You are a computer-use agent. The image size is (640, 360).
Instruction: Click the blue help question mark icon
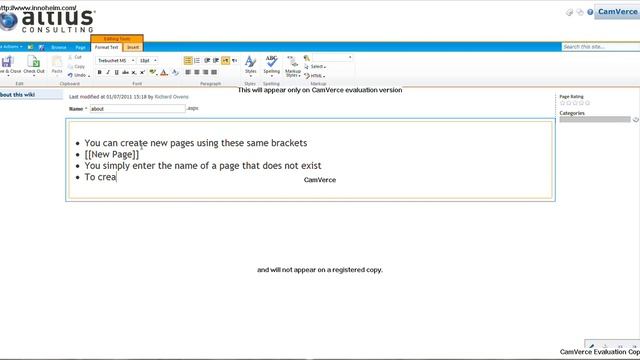point(590,12)
